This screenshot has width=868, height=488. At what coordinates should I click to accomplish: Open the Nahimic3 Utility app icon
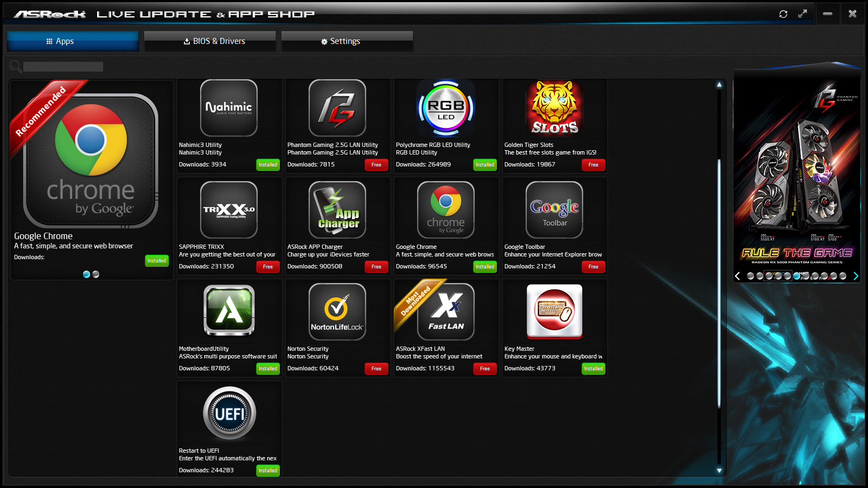[229, 107]
